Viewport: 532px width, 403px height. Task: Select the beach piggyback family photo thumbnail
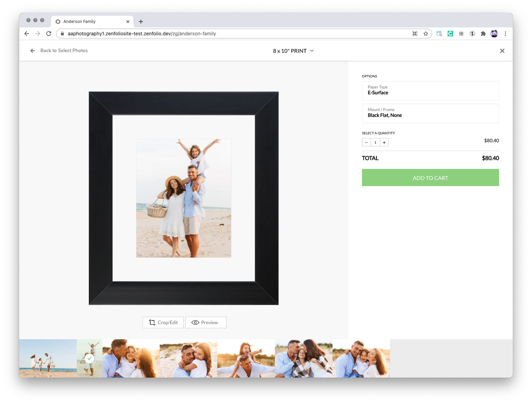click(x=246, y=358)
